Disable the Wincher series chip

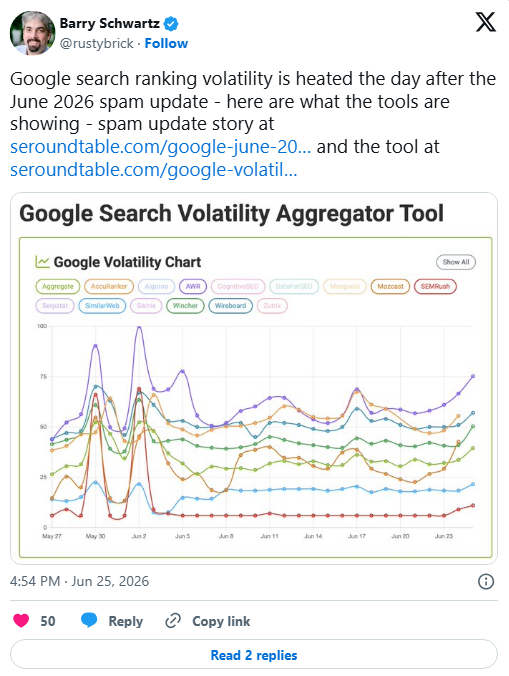[x=185, y=306]
